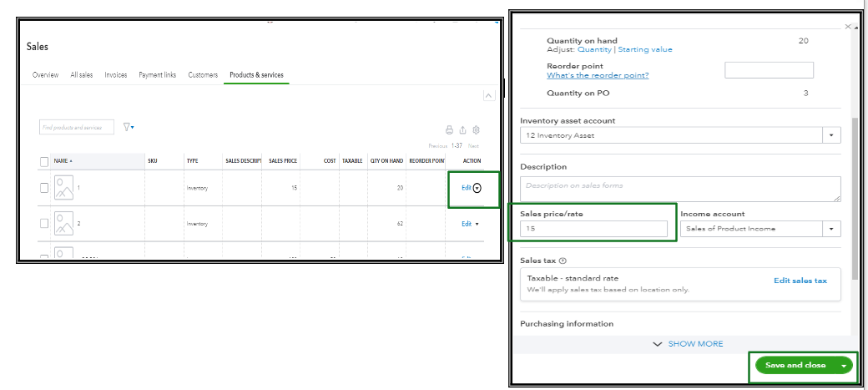Open the Save and close dropdown arrow

[844, 366]
